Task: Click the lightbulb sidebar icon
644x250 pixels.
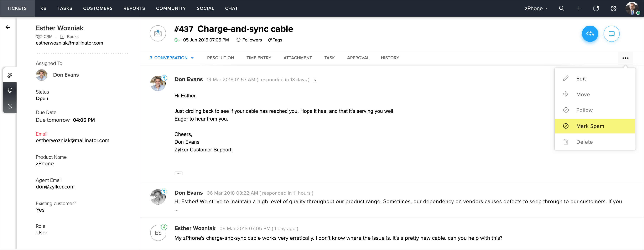Action: coord(10,90)
